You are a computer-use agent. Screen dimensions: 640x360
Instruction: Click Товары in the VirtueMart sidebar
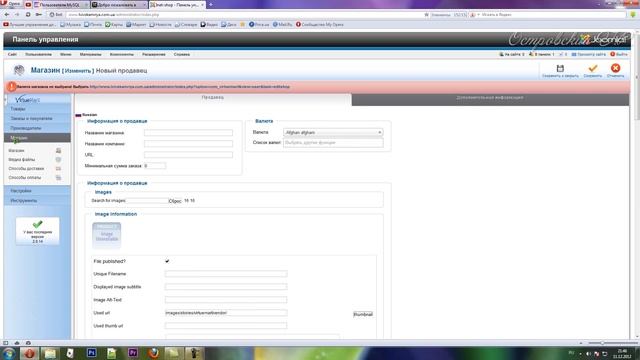(x=37, y=109)
